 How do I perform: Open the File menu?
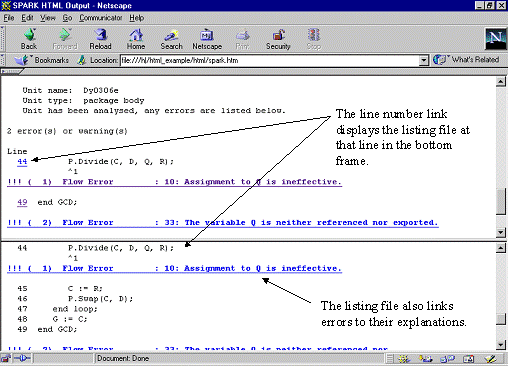coord(9,18)
